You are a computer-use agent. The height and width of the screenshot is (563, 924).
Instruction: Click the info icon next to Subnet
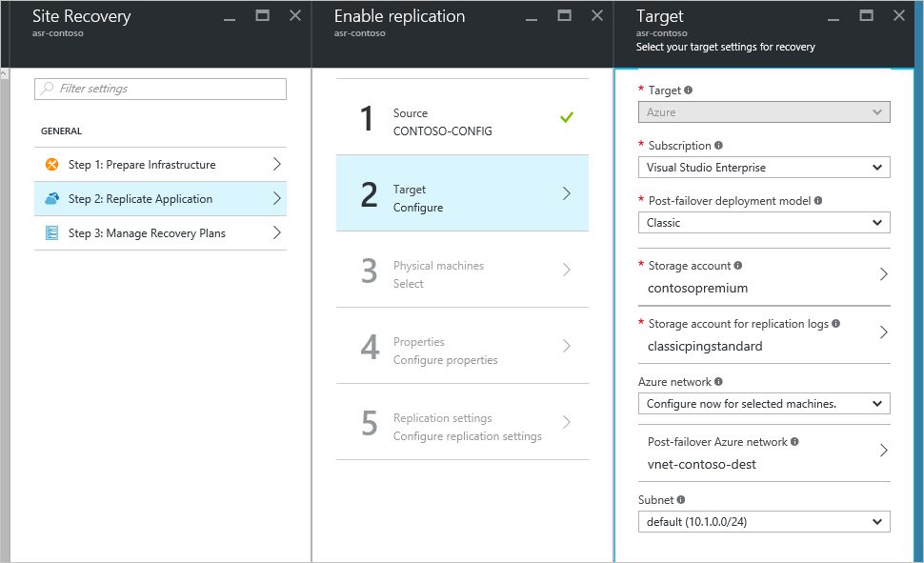pyautogui.click(x=681, y=499)
